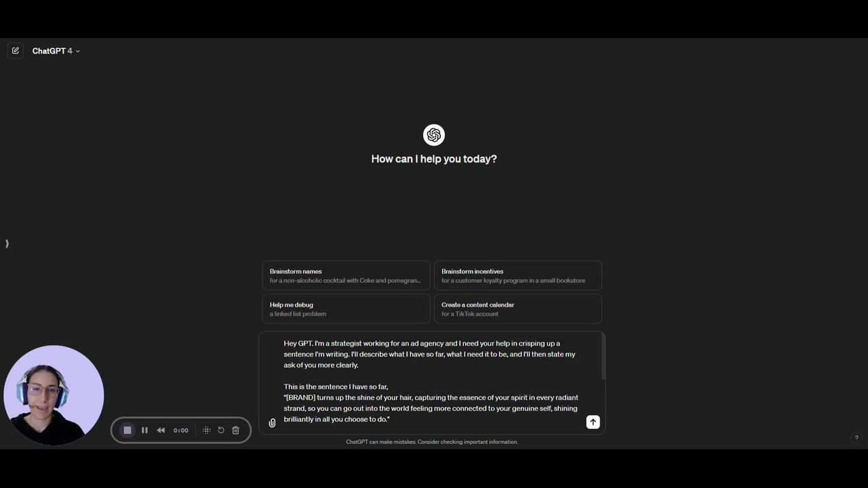Start a new chat with the compose icon
Image resolution: width=868 pixels, height=488 pixels.
pyautogui.click(x=15, y=51)
